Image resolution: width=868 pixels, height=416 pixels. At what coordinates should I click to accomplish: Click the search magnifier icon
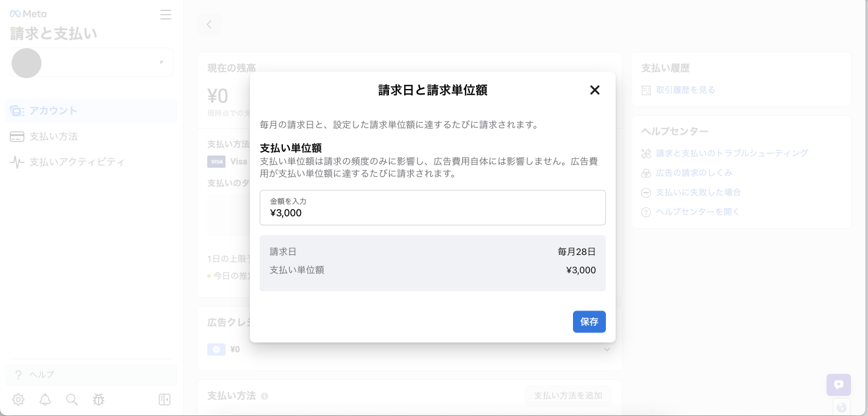(72, 400)
